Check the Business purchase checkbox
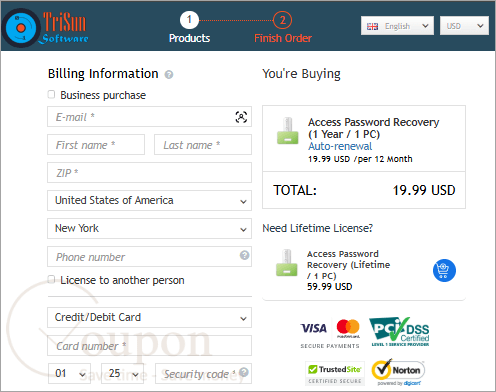The image size is (496, 392). tap(51, 95)
